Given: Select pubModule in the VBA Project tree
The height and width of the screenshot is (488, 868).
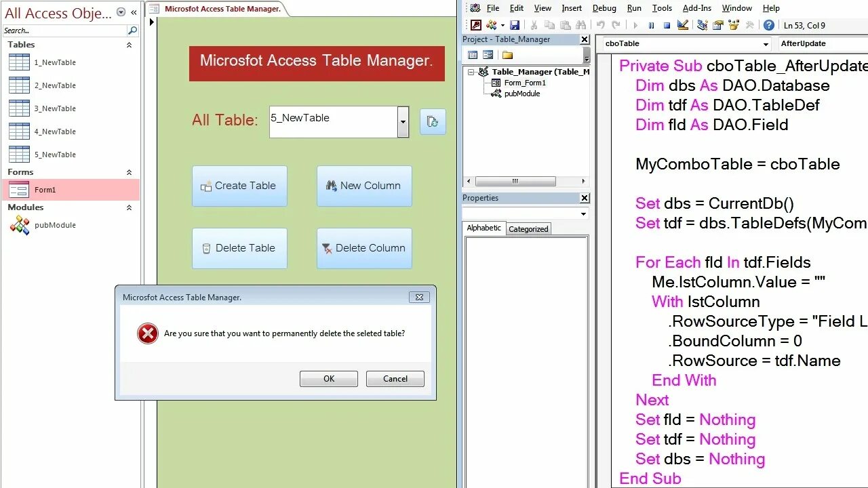Looking at the screenshot, I should pos(522,94).
